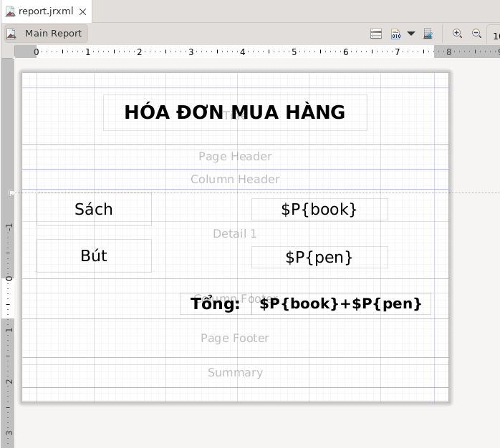Select the HÓA ĐƠN MUA HÀNG title element
500x448 pixels.
click(x=235, y=112)
